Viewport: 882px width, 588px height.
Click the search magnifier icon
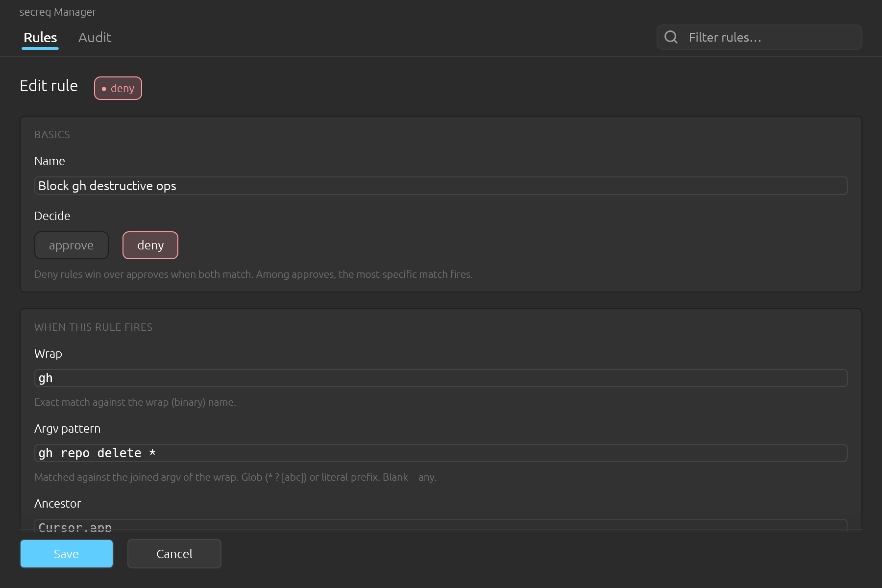pyautogui.click(x=671, y=37)
